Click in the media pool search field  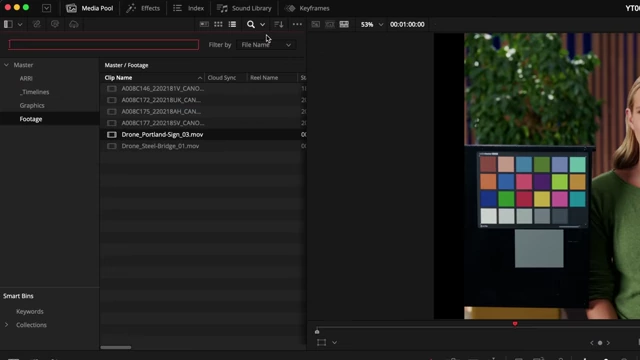(104, 44)
